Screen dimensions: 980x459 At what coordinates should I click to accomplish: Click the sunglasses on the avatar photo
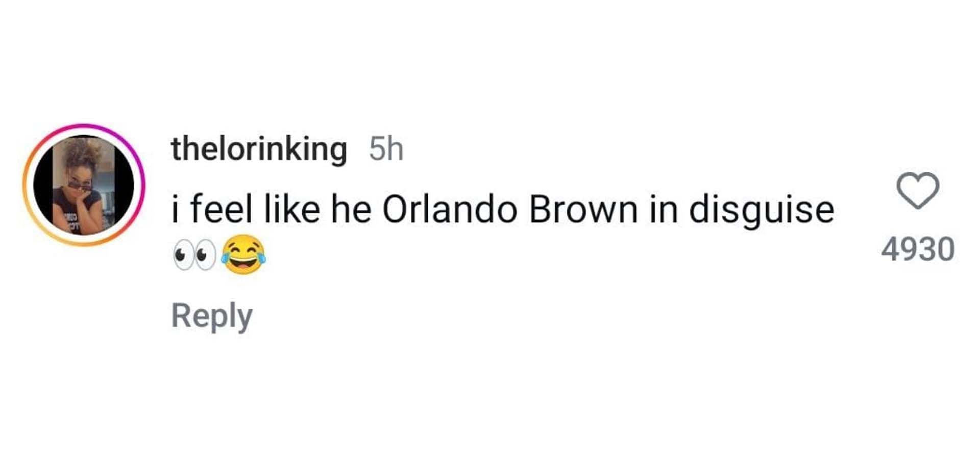(x=80, y=185)
